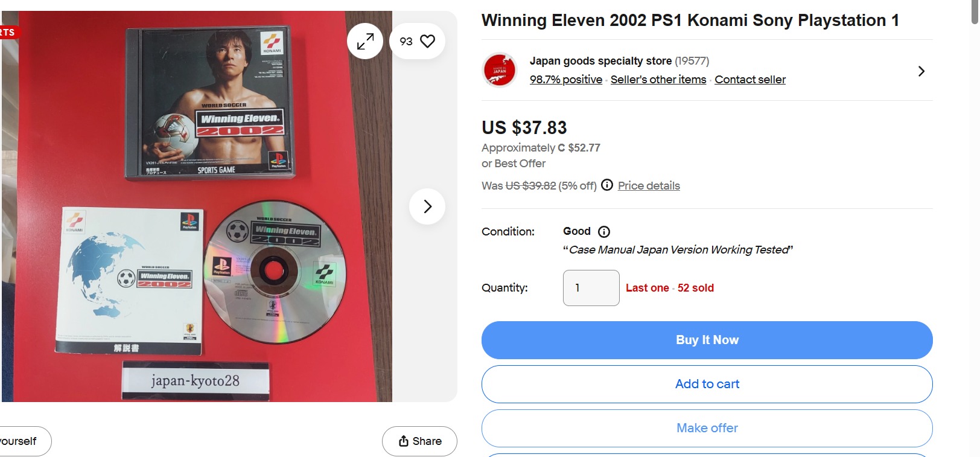Open the Condition info icon beside Good
This screenshot has height=457, width=980.
(603, 232)
